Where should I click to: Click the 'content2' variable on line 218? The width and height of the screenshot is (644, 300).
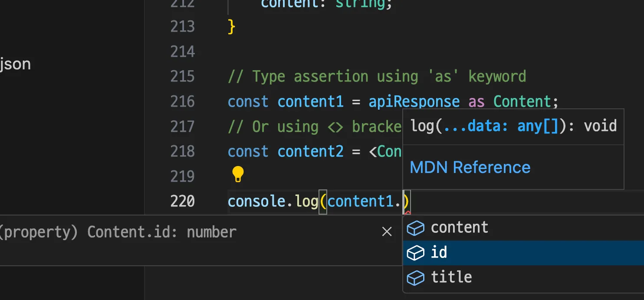(310, 151)
